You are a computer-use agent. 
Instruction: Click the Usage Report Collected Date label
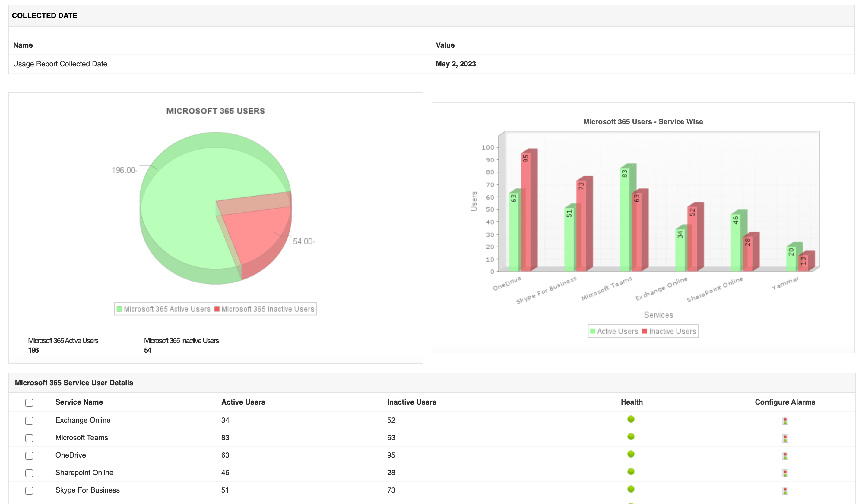60,64
